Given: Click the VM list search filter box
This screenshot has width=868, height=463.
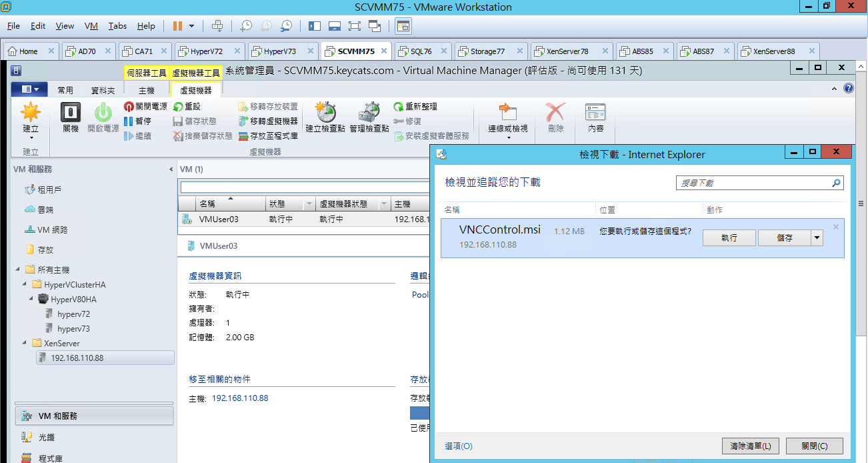Looking at the screenshot, I should [303, 187].
